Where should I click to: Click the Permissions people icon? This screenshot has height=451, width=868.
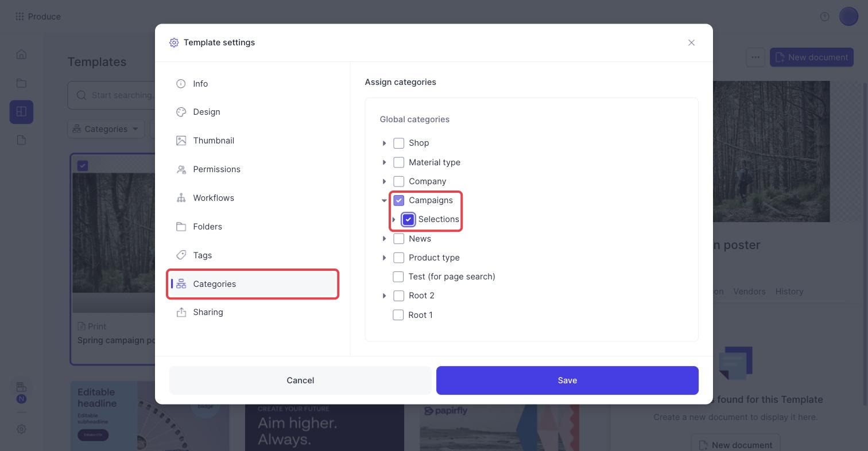[181, 169]
